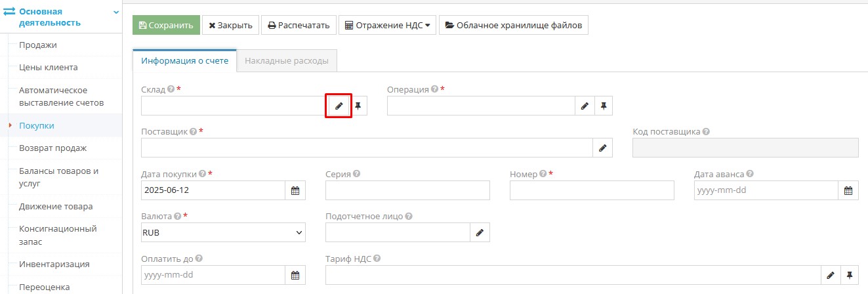Click the pencil edit icon for Склад field
Viewport: 868px width, 294px height.
[339, 106]
